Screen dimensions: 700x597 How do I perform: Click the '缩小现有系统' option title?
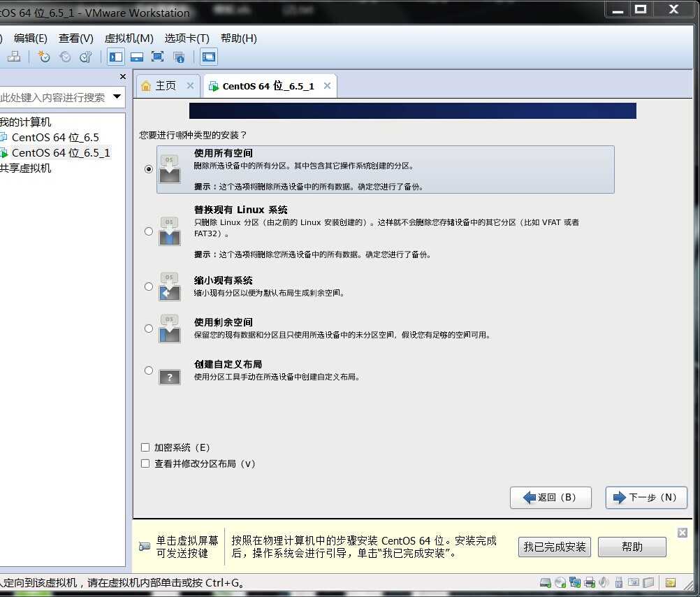tap(224, 280)
